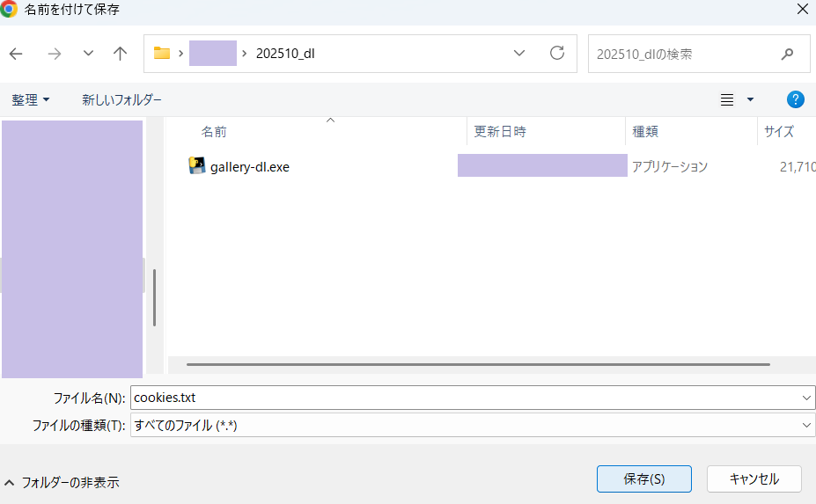The image size is (816, 504).
Task: Open address bar history dropdown
Action: 518,53
